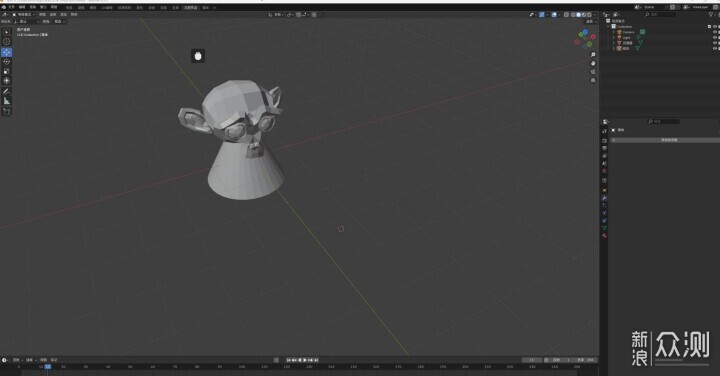Click the pan hand viewport icon
This screenshot has width=720, height=376.
593,63
